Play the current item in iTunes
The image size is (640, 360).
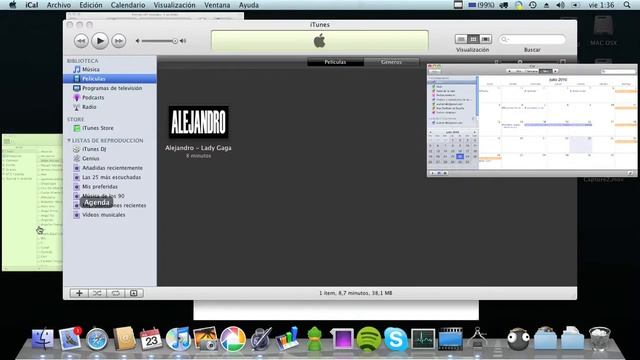coord(100,41)
